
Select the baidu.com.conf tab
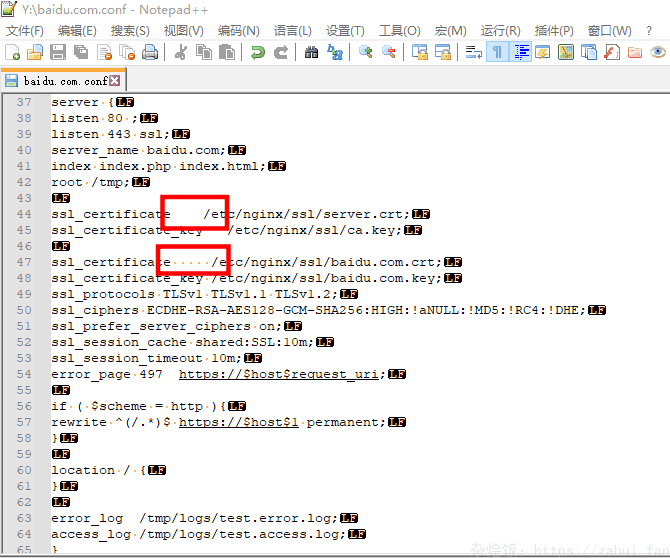click(64, 80)
